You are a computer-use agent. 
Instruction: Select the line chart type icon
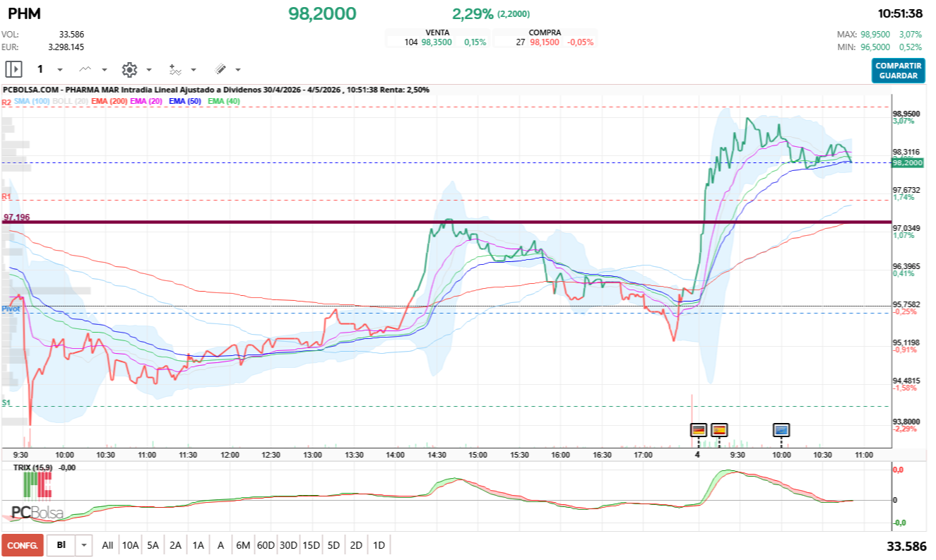[85, 69]
